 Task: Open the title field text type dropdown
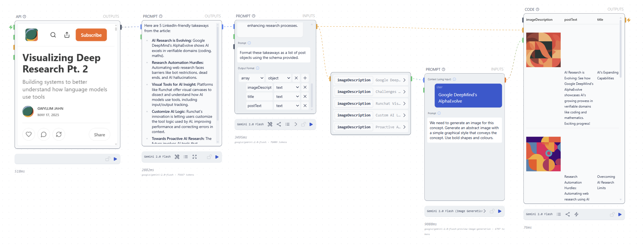(287, 96)
